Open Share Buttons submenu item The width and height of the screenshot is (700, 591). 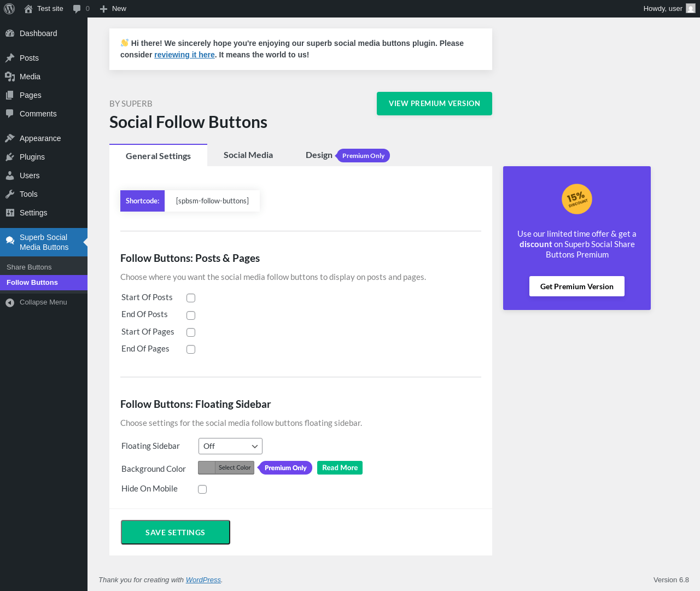click(x=44, y=267)
